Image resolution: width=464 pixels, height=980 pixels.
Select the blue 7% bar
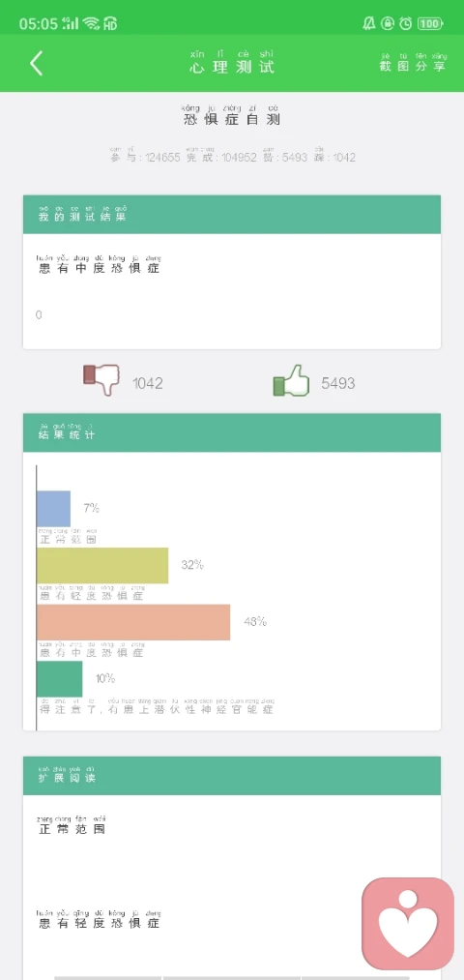coord(54,509)
